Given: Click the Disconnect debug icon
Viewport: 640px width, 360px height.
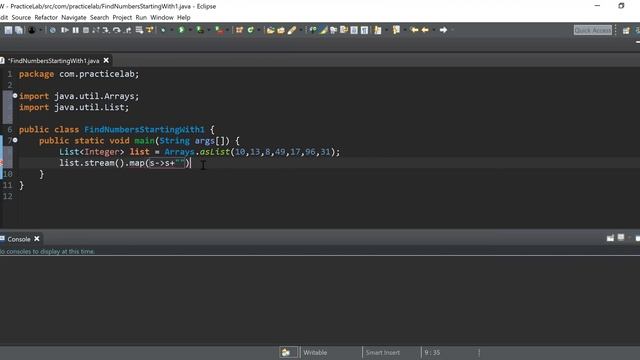Looking at the screenshot, I should pyautogui.click(x=96, y=30).
